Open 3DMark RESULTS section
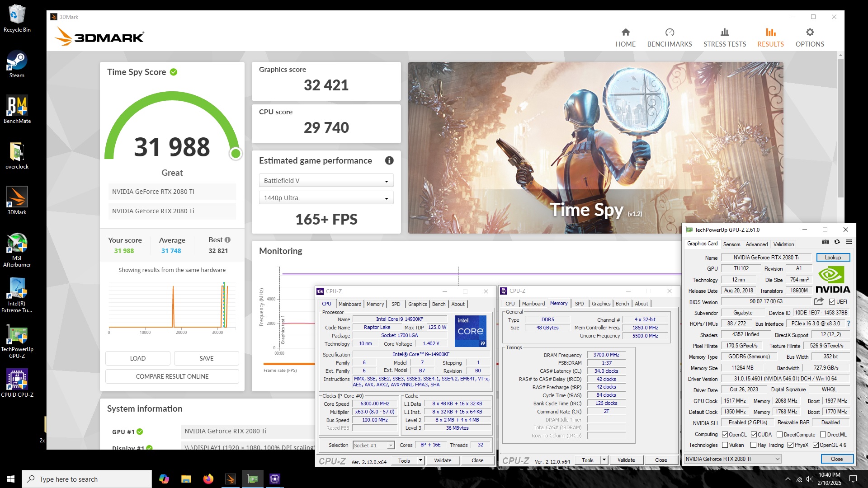Screen dimensions: 868x488 click(771, 38)
